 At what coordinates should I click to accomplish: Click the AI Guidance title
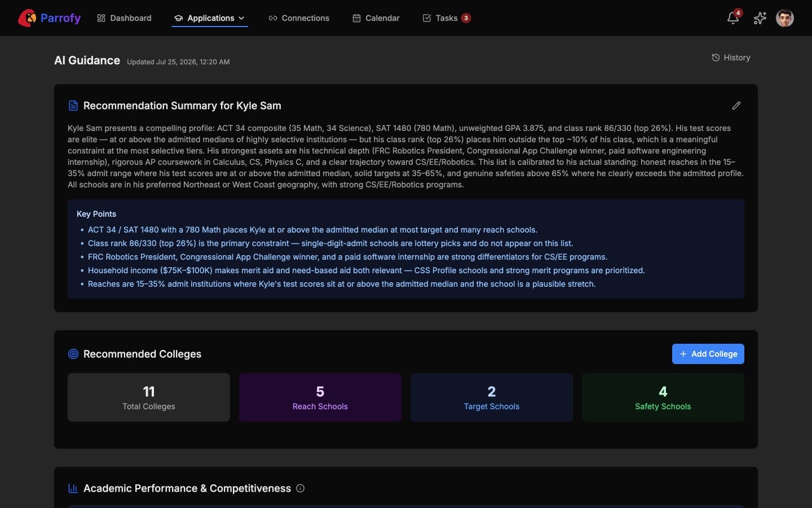pos(87,60)
